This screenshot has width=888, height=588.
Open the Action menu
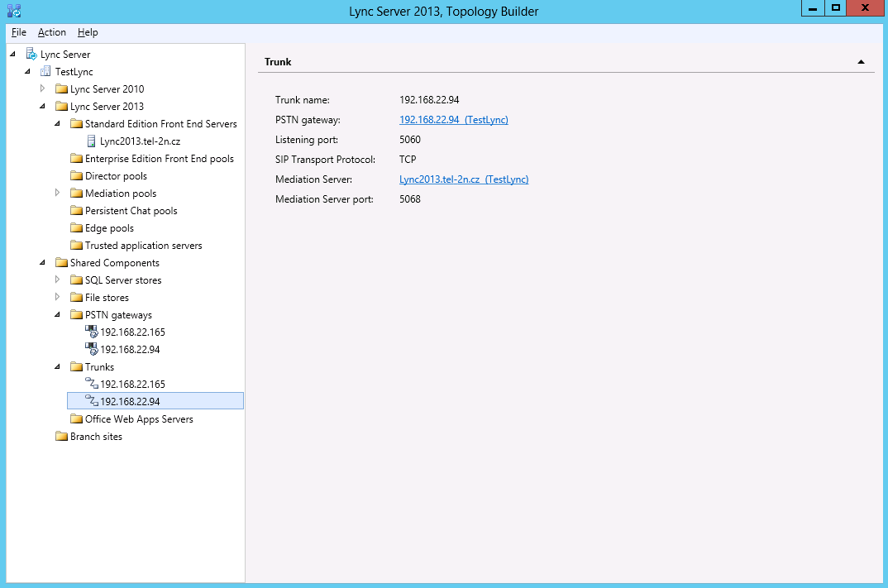(52, 32)
